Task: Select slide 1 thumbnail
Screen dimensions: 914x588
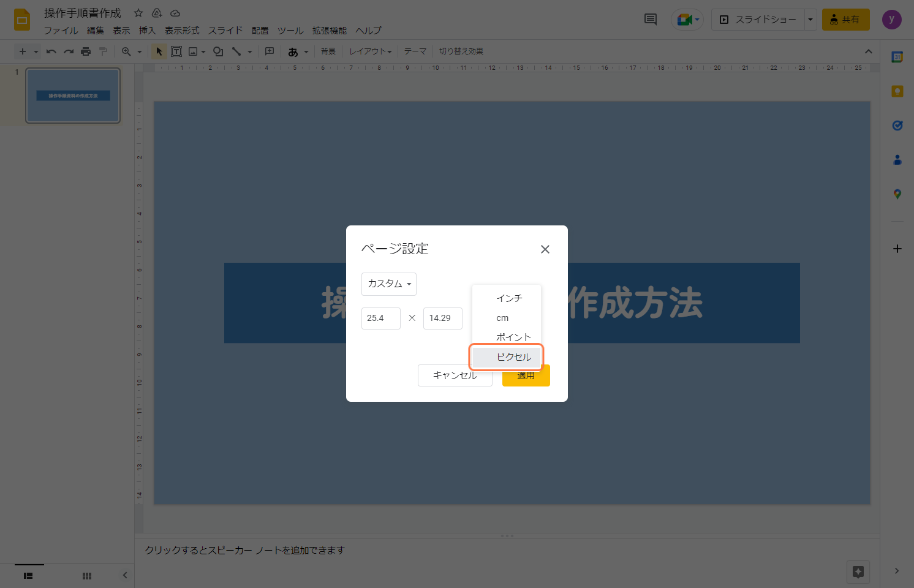Action: (73, 96)
